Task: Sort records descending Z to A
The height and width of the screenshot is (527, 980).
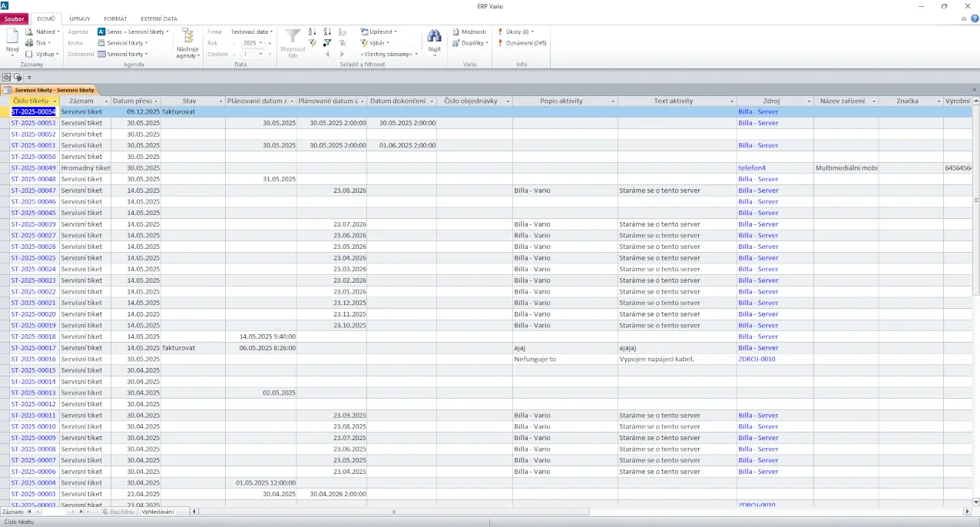Action: [x=327, y=31]
